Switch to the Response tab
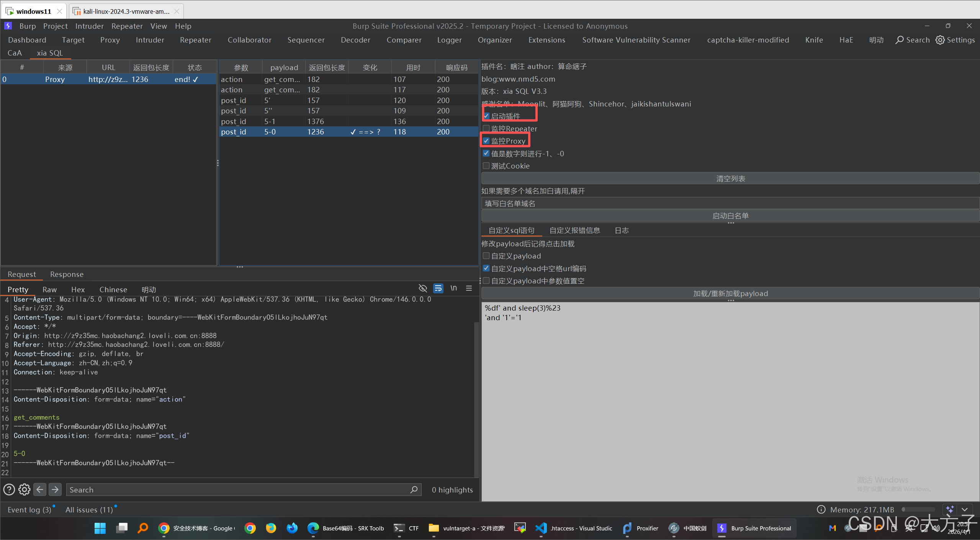The width and height of the screenshot is (980, 540). (x=67, y=274)
